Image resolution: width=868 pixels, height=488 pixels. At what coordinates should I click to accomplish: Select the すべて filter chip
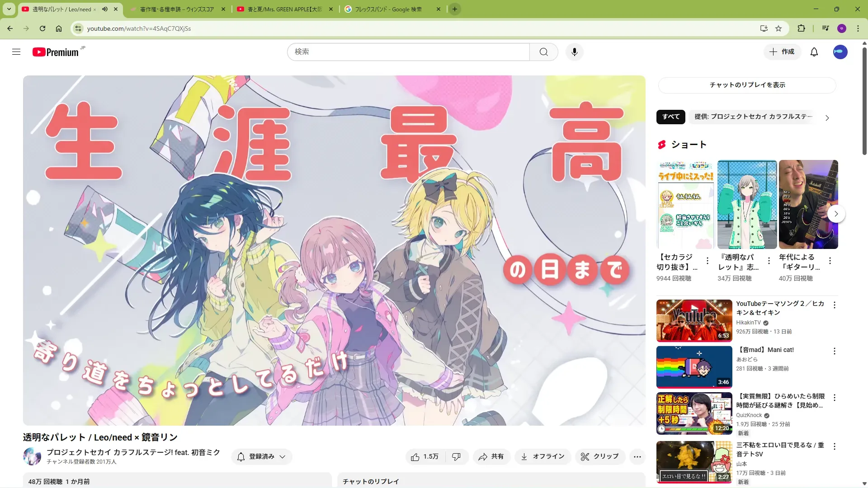tap(670, 117)
